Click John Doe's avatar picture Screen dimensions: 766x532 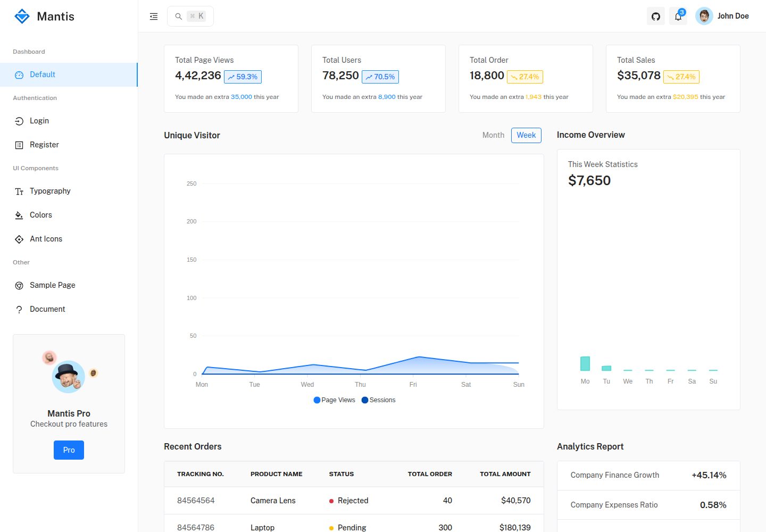704,16
